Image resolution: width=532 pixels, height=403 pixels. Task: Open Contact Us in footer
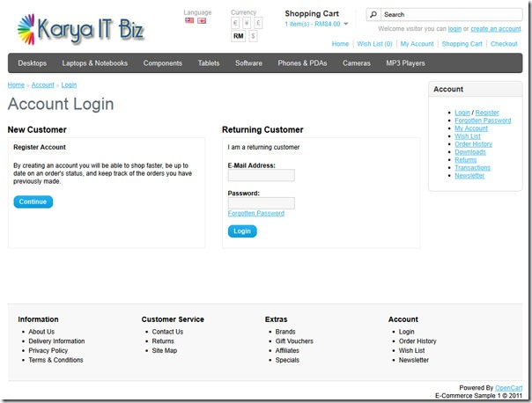click(167, 332)
